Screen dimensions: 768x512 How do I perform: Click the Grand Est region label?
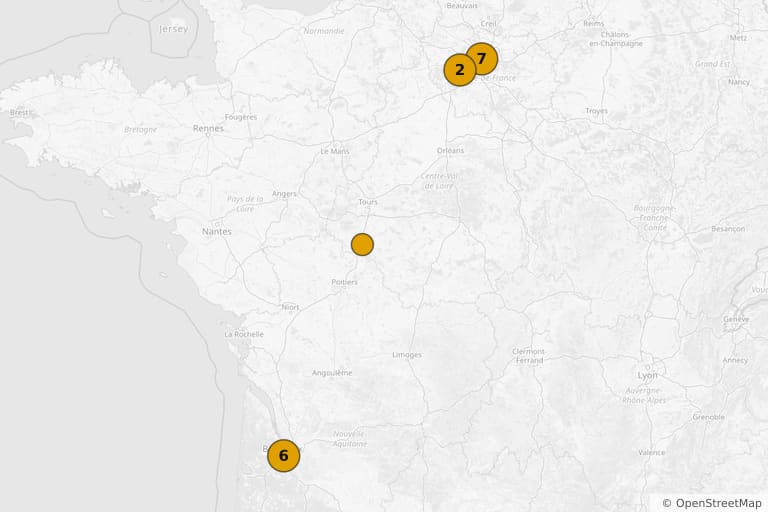712,64
